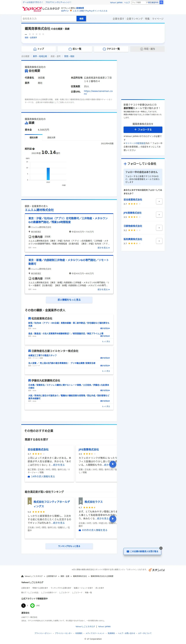186x644 pixels.
Task: Expand 続きを見る for 金属加工工場での製造スタッフ job
Action: [105, 358]
